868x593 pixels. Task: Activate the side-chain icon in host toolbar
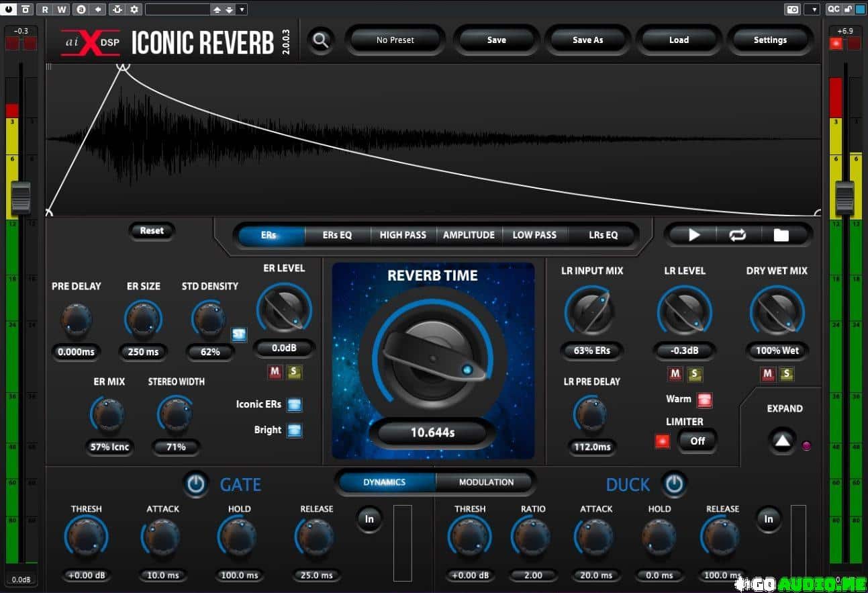(117, 9)
